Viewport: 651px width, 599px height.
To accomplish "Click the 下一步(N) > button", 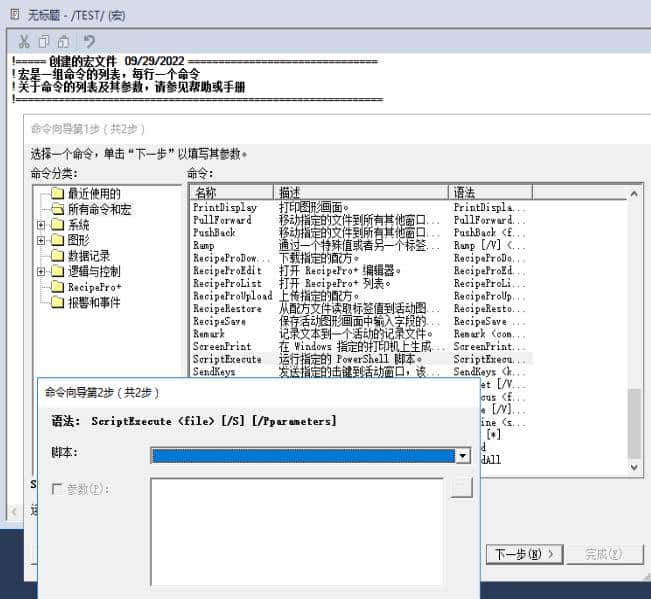I will pyautogui.click(x=524, y=554).
